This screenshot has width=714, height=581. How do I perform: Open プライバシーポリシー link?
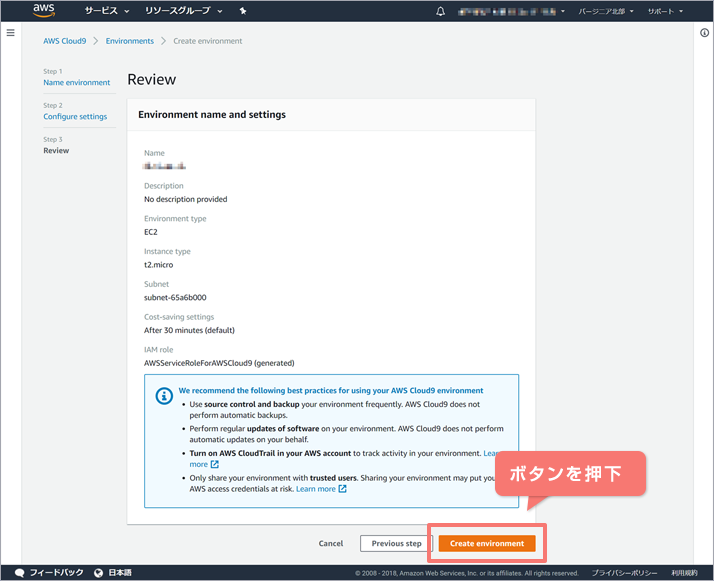click(x=624, y=573)
